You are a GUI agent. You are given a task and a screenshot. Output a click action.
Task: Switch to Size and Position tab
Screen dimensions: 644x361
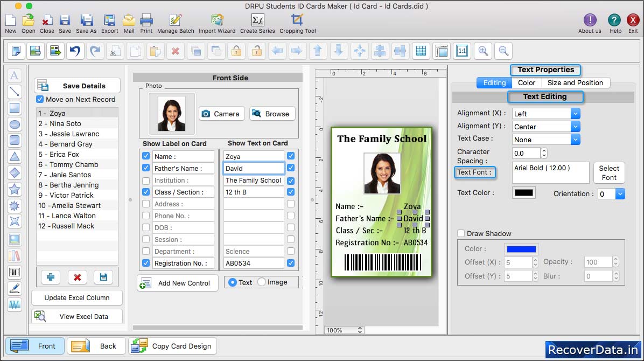click(575, 82)
